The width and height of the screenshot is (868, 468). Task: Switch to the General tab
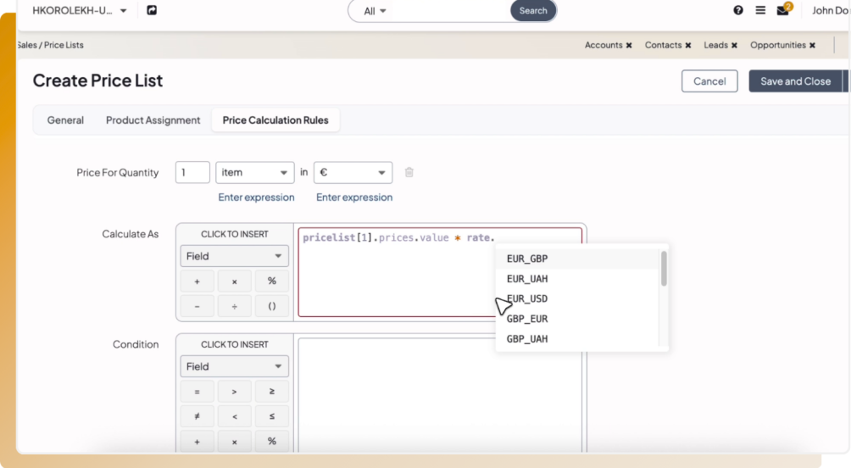[x=65, y=120]
